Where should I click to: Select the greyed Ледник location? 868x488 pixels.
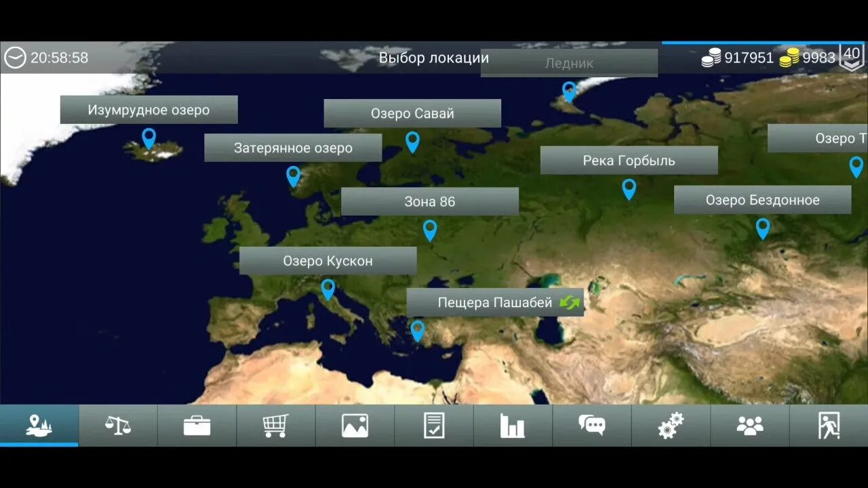click(x=569, y=63)
